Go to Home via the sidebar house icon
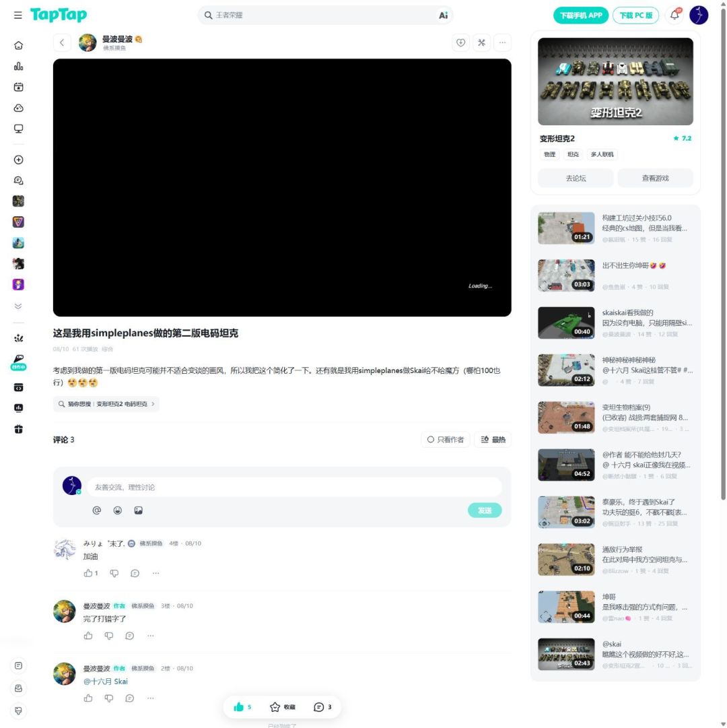This screenshot has height=728, width=727. tap(19, 46)
